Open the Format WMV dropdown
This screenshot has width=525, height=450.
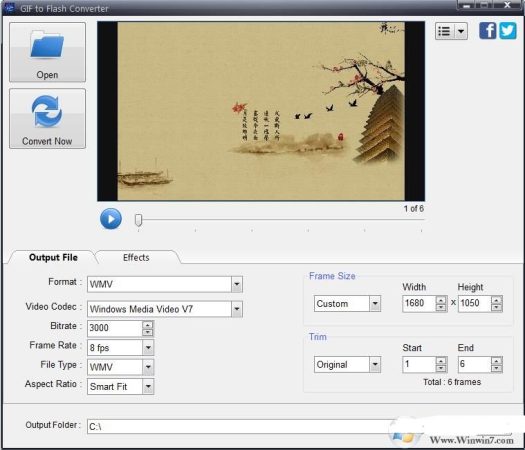pos(237,284)
